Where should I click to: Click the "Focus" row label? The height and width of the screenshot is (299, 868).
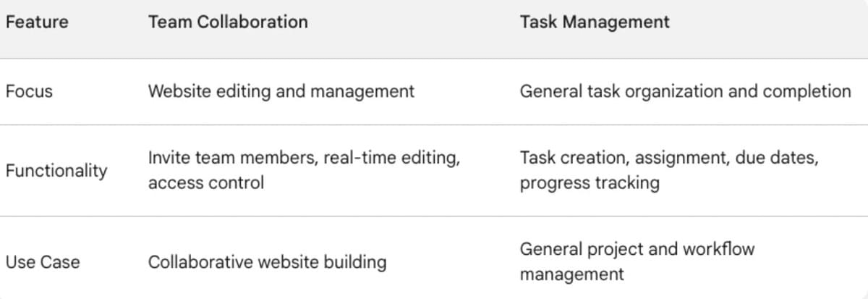pos(29,92)
